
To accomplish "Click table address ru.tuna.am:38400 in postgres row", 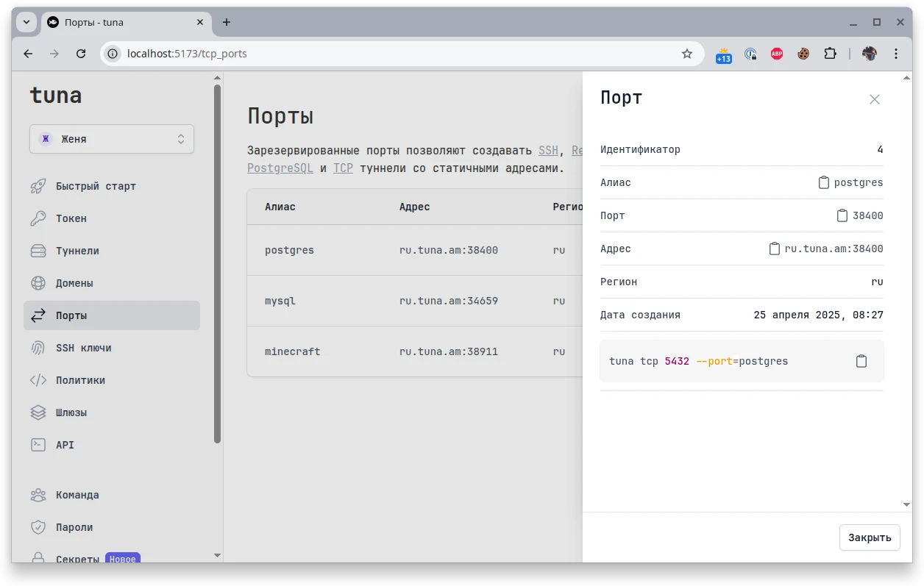I will pos(449,250).
